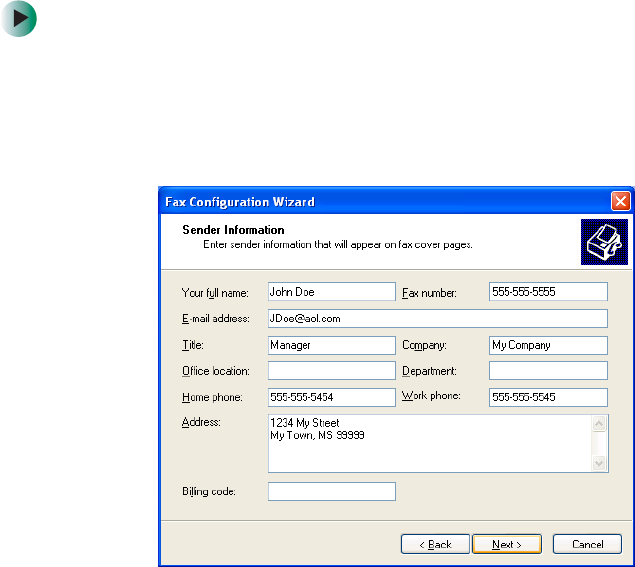Click the 'Billing code:' label

tap(209, 491)
